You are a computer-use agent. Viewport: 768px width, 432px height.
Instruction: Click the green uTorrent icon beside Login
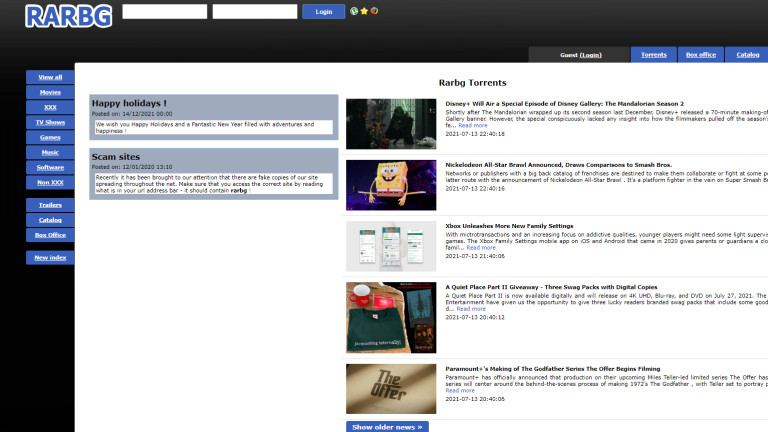point(354,12)
